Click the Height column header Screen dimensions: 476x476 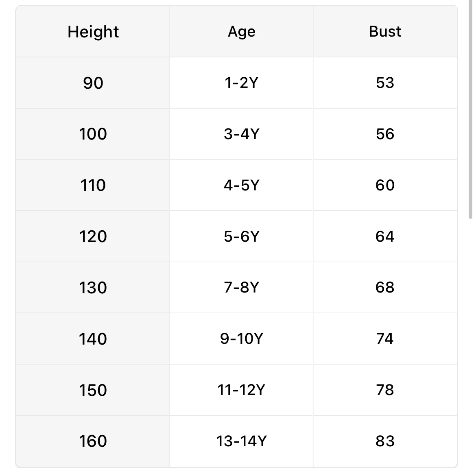click(x=93, y=32)
